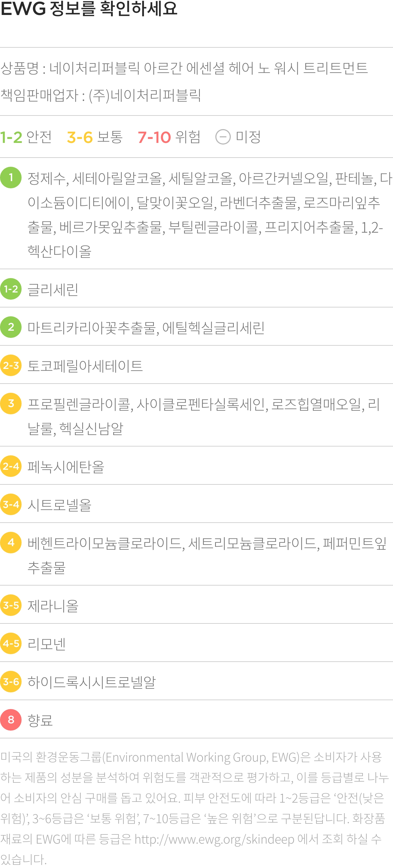The width and height of the screenshot is (393, 868).
Task: Click the yellow 3-6 grade badge
Action: (11, 681)
